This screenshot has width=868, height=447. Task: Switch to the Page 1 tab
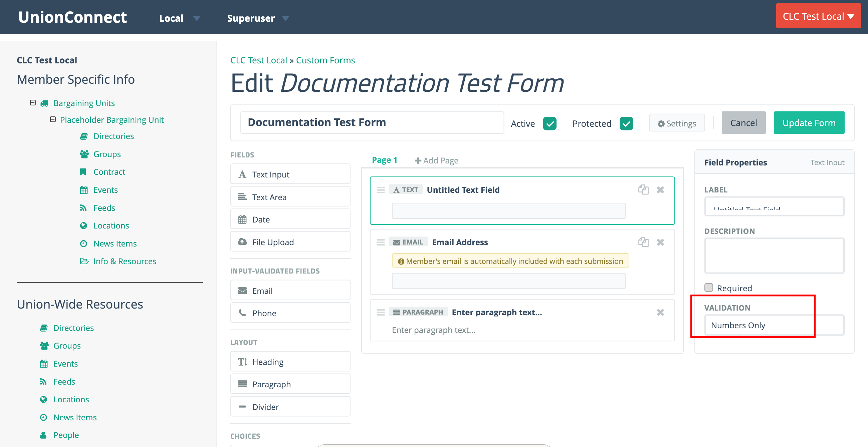click(x=384, y=160)
